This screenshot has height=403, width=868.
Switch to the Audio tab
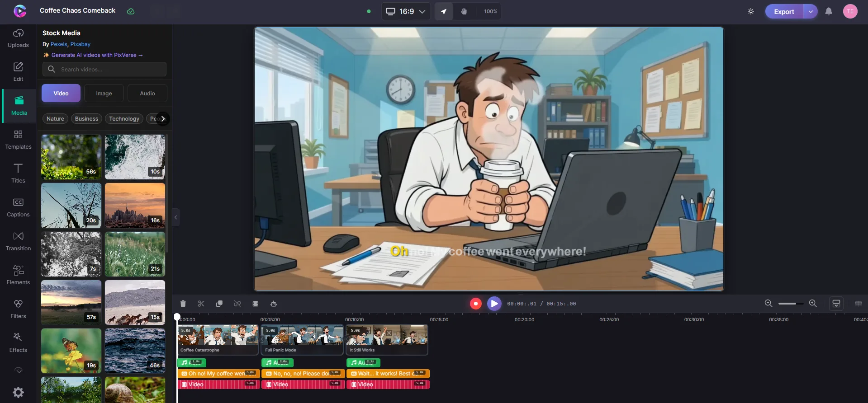pos(147,94)
